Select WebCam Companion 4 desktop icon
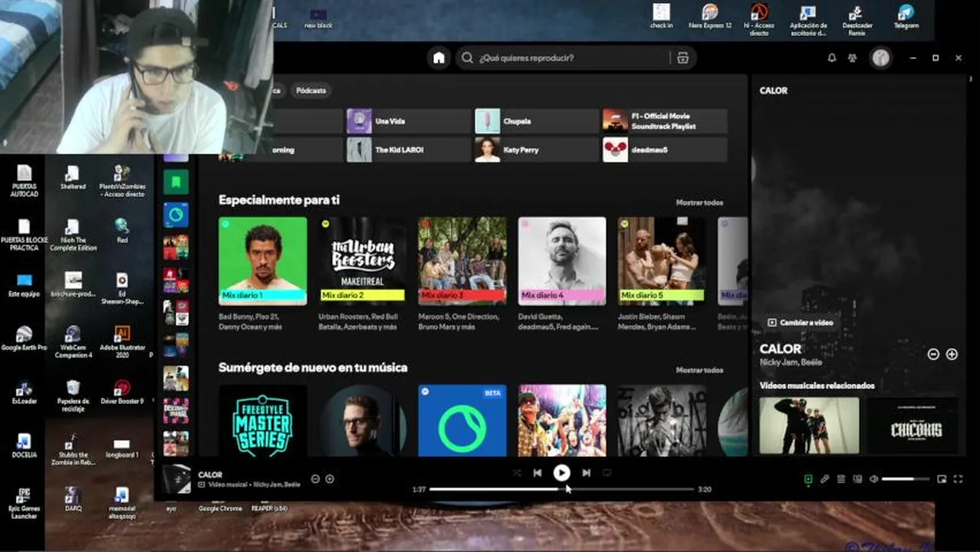This screenshot has height=552, width=980. pos(73,342)
